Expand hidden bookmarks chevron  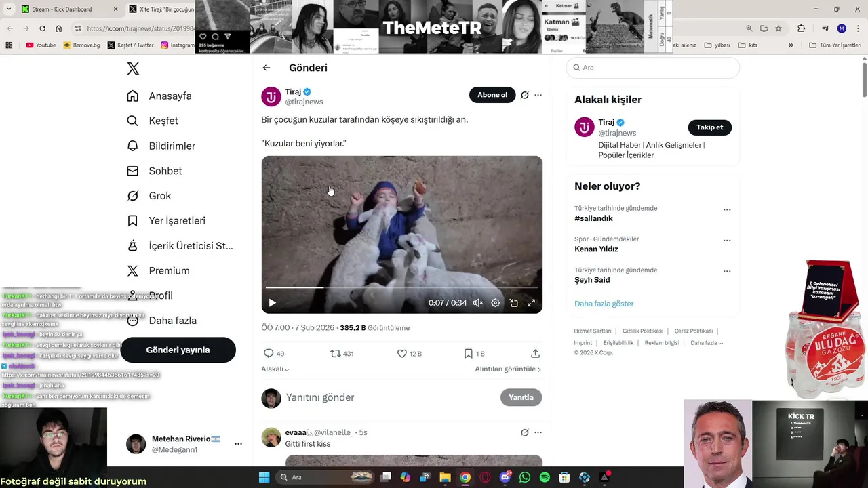coord(791,45)
